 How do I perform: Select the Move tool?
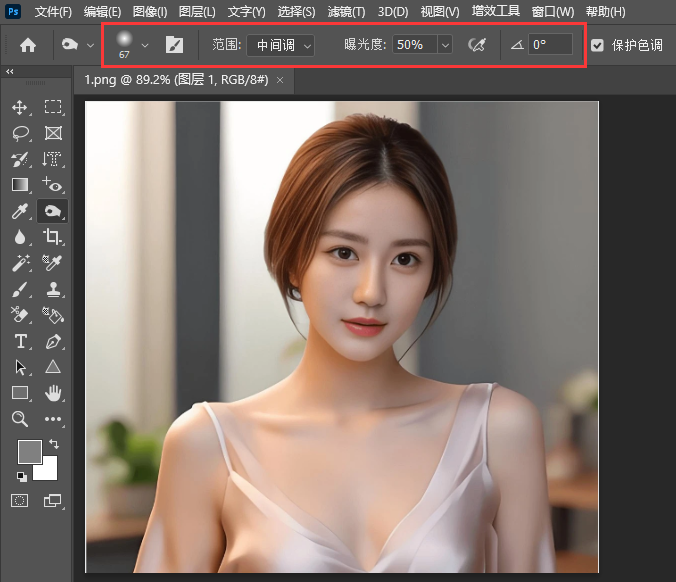pos(20,107)
